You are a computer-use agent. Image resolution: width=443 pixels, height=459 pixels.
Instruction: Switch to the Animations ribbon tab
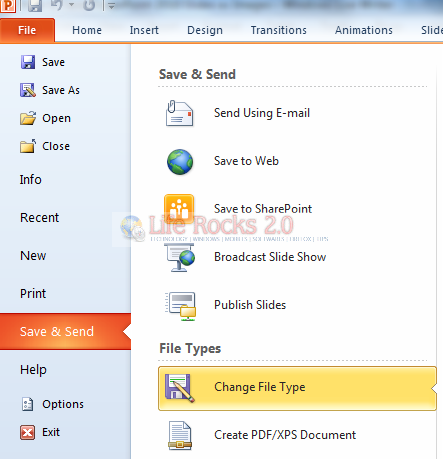tap(364, 30)
